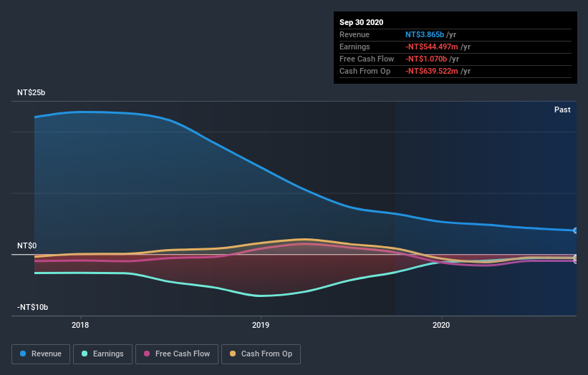Click the 'Earnings' row label in tooltip

(355, 47)
